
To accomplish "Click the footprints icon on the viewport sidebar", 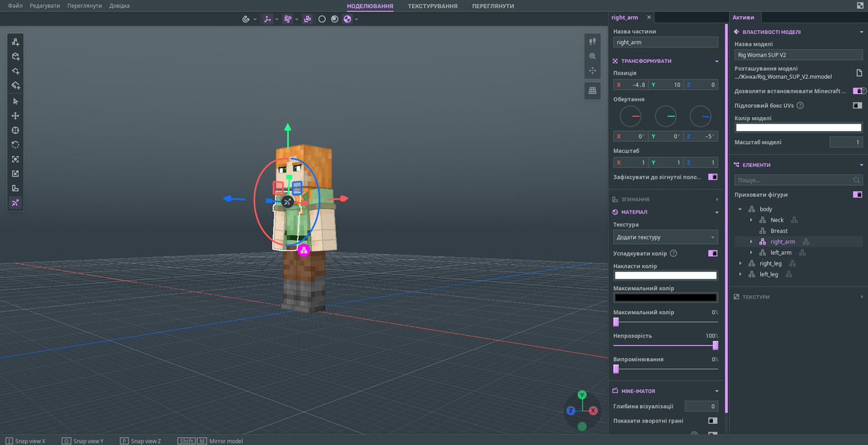I will (x=591, y=41).
